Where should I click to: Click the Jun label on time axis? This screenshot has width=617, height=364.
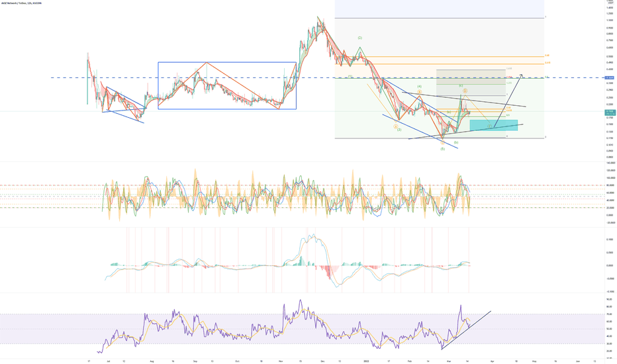click(x=578, y=361)
